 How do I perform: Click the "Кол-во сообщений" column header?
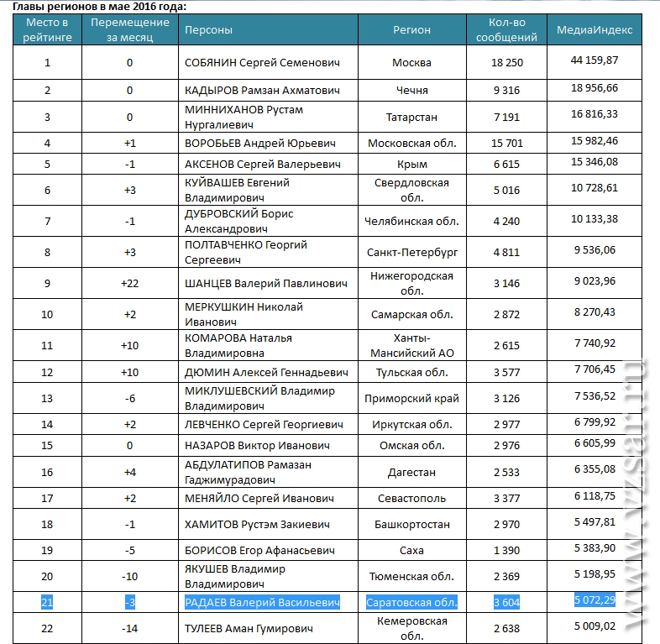click(507, 30)
